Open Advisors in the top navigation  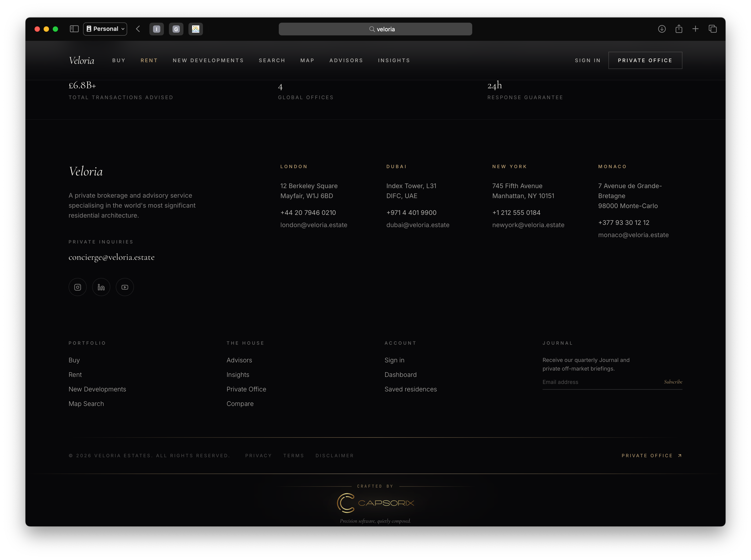[x=346, y=60]
